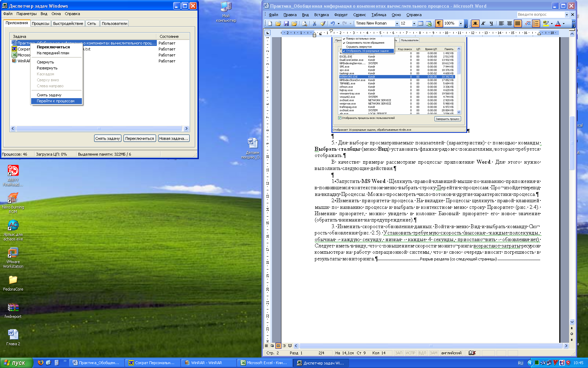The height and width of the screenshot is (368, 588).
Task: Undo the last action in Word
Action: 332,23
